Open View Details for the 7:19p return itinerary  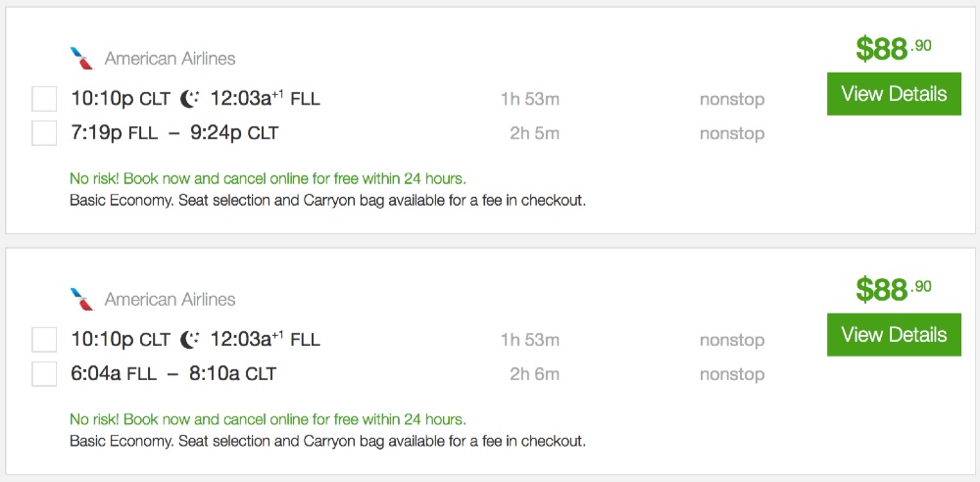point(893,94)
